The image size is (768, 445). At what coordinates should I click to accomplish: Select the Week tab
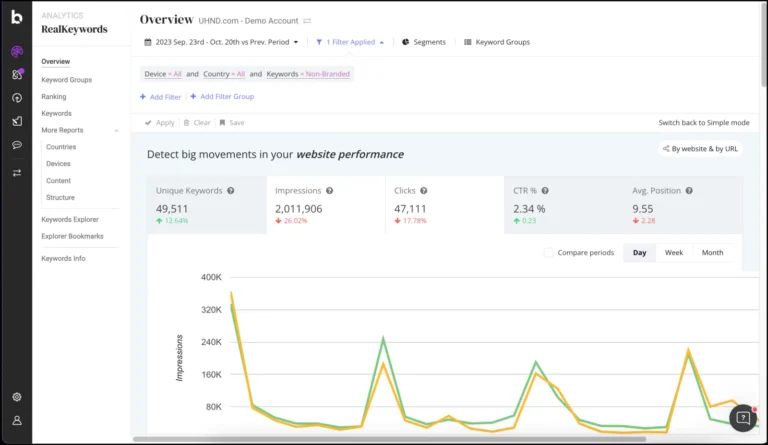pos(673,253)
